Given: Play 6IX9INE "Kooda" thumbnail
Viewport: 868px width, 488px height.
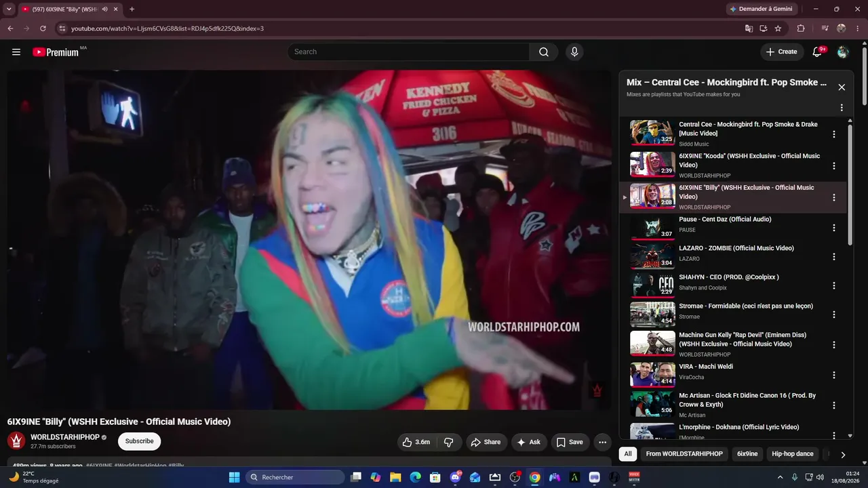Looking at the screenshot, I should click(x=652, y=164).
